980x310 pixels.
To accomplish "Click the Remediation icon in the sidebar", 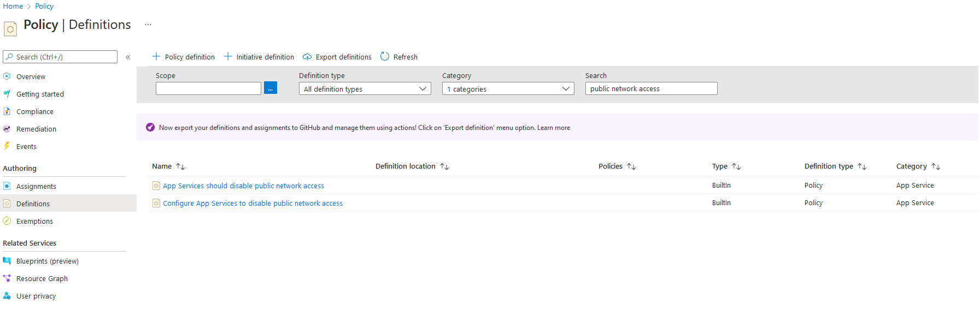I will tap(7, 129).
